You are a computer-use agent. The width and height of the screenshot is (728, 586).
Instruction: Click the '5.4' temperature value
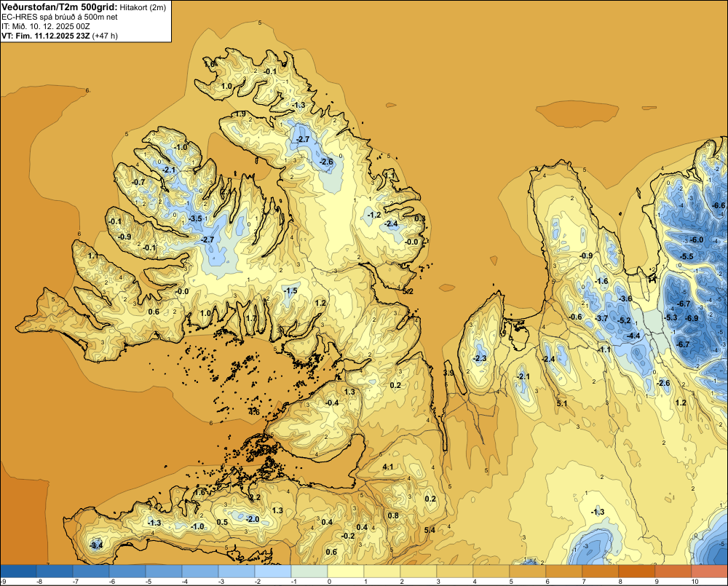pos(430,530)
